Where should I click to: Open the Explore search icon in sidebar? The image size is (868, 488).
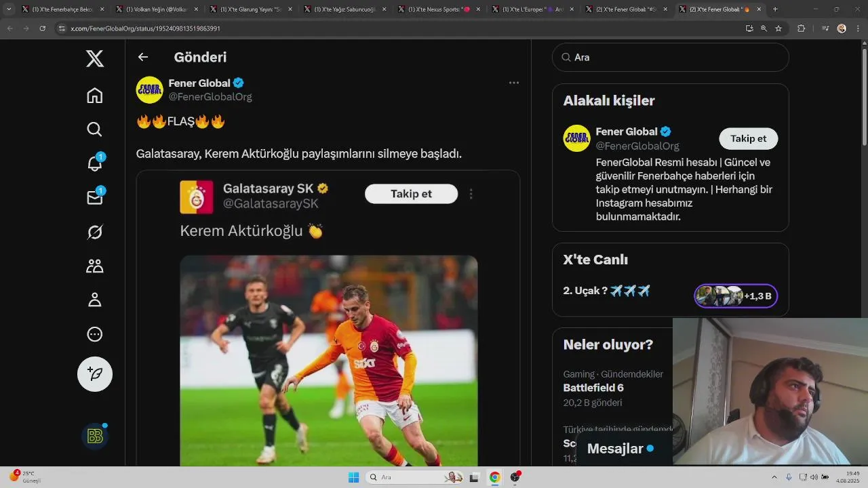click(95, 129)
